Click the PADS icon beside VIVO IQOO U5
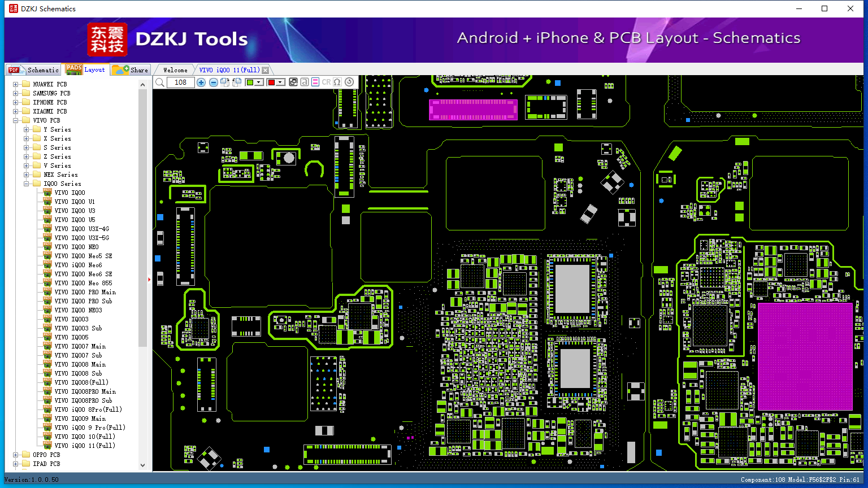This screenshot has width=868, height=488. click(47, 220)
